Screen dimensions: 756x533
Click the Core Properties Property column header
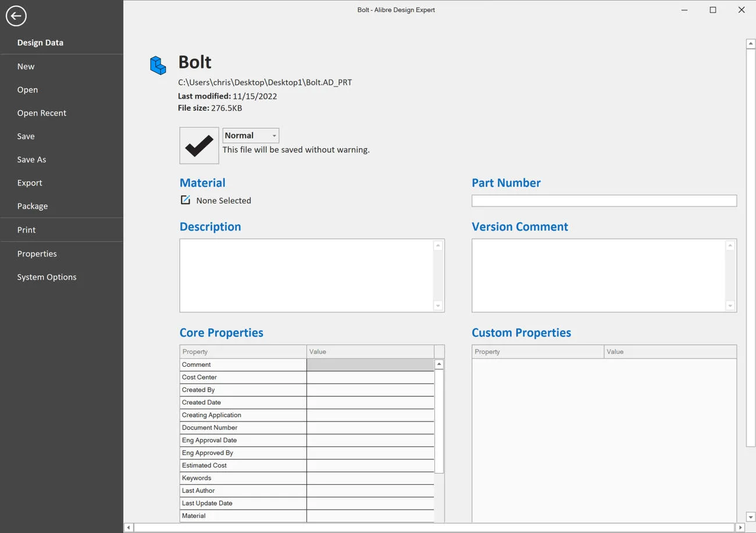click(x=243, y=352)
